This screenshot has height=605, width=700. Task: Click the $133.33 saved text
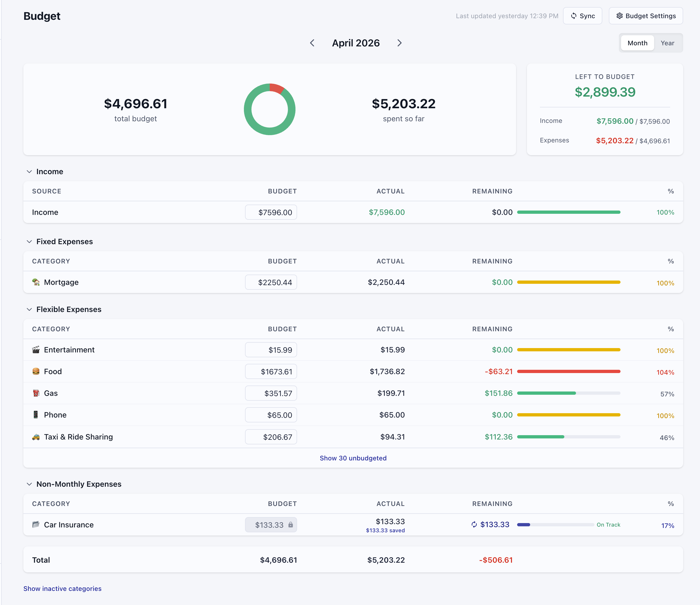pyautogui.click(x=385, y=530)
